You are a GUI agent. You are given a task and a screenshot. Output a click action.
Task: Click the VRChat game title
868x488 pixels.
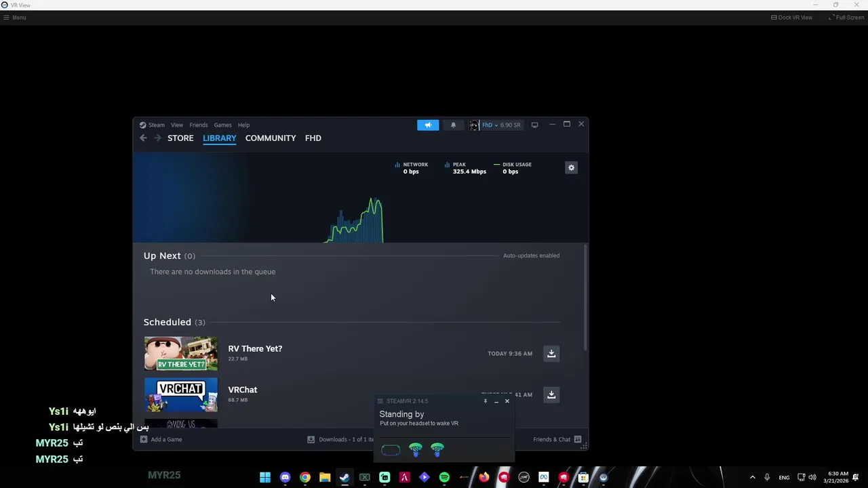(x=243, y=390)
